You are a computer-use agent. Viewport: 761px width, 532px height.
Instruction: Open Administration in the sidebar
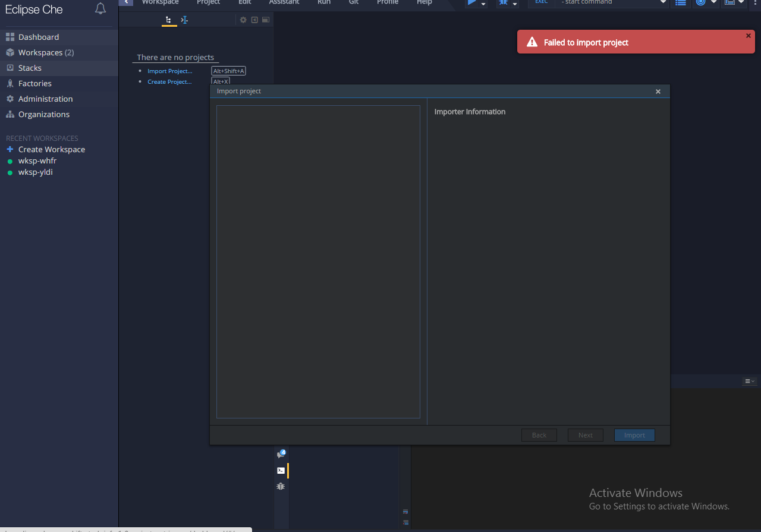59,99
